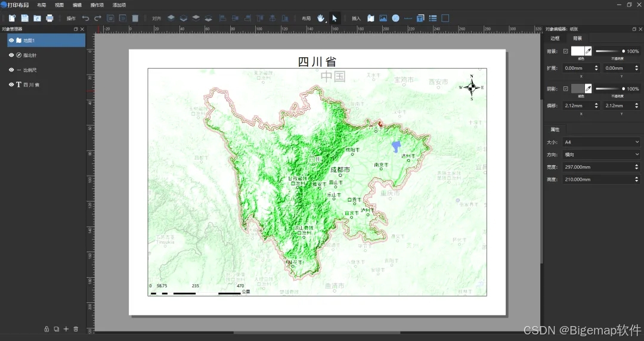Viewport: 644px width, 341px height.
Task: Open the 布局 menu
Action: (42, 5)
